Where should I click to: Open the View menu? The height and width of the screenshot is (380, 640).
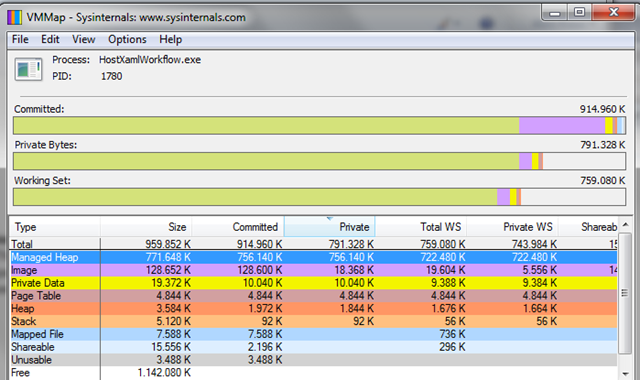[84, 39]
